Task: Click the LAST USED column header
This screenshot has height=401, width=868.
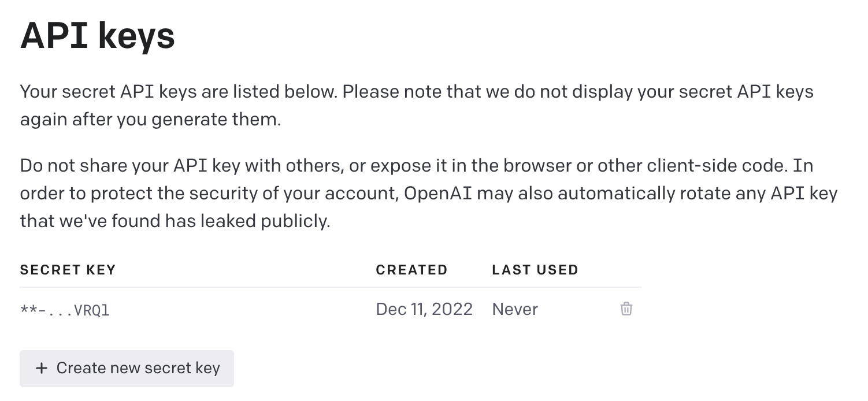Action: (x=535, y=270)
